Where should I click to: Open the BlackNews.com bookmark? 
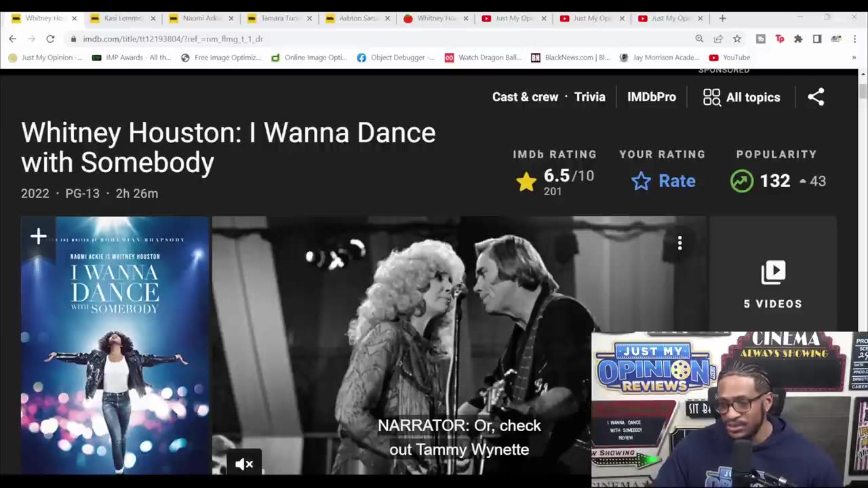(571, 58)
